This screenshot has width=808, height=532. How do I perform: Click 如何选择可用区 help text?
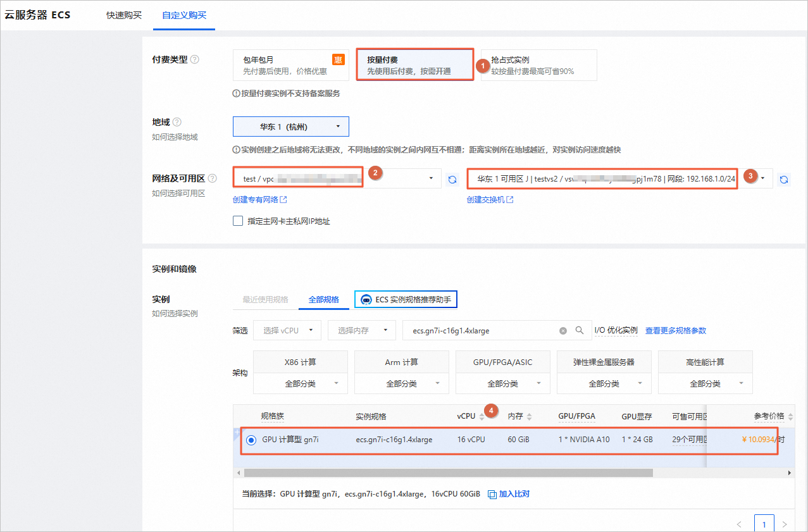point(179,193)
